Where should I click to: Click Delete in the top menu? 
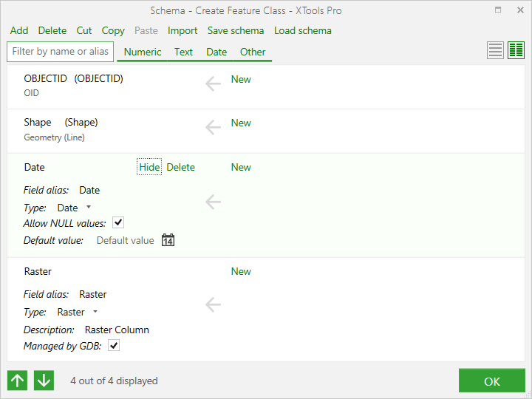click(52, 30)
